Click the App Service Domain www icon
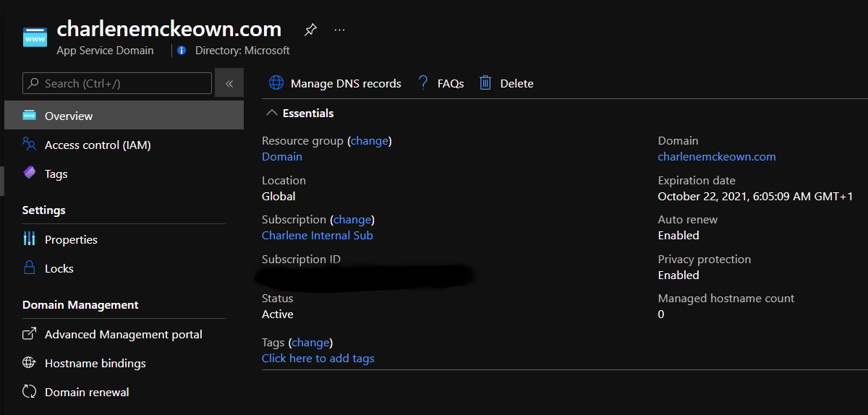 tap(35, 37)
